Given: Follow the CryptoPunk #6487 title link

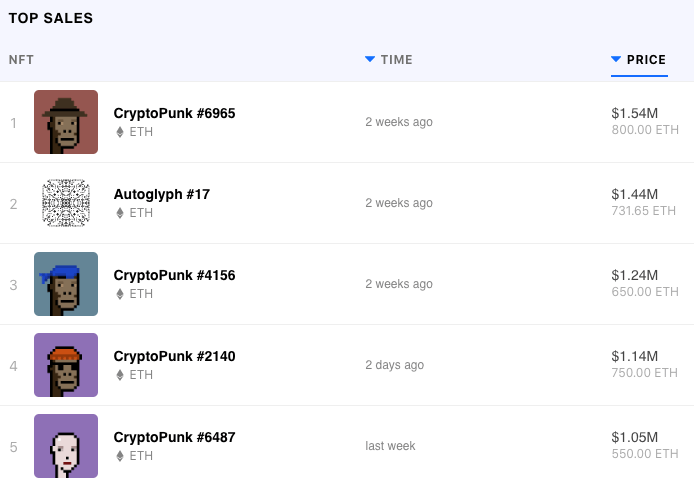Looking at the screenshot, I should point(174,437).
